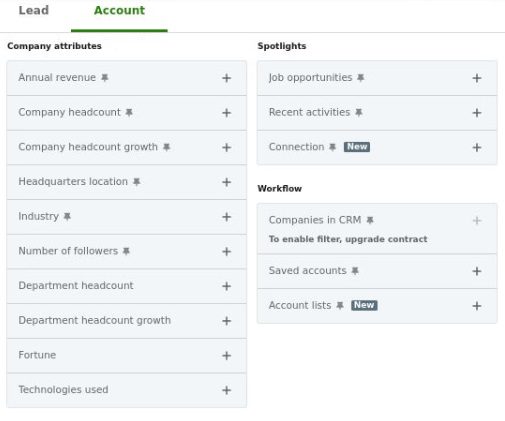Expand Technologies used plus icon
The image size is (505, 421).
click(227, 390)
